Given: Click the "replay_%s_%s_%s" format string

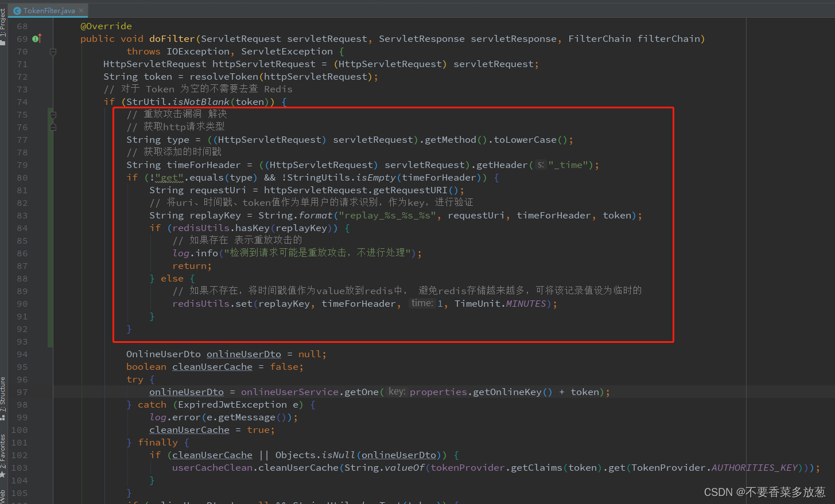Looking at the screenshot, I should 387,216.
